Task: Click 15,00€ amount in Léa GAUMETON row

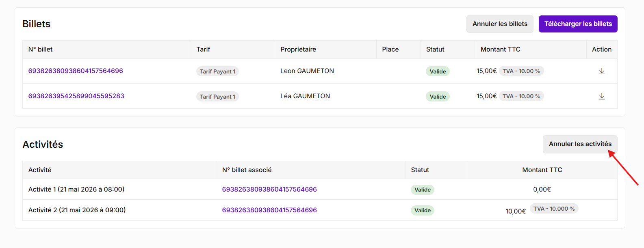Action: coord(486,96)
